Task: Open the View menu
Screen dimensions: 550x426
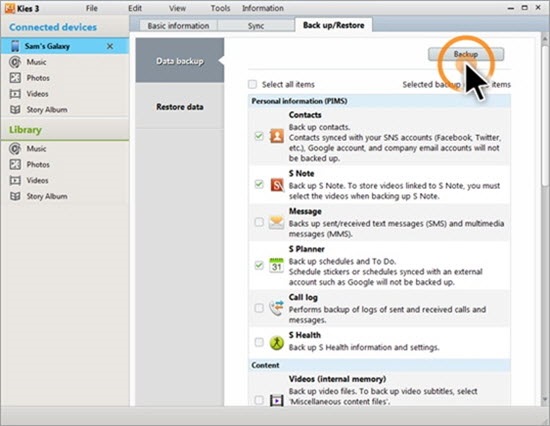Action: 177,8
